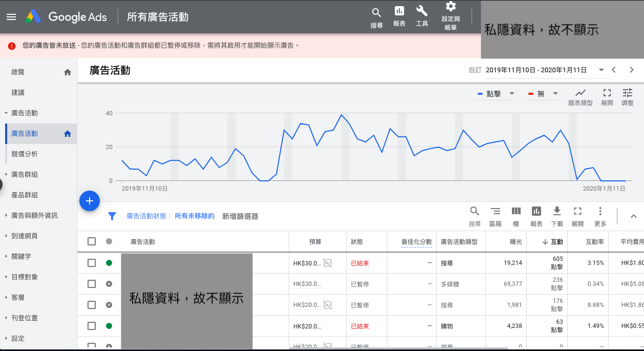Click the 圖表類型 chart type icon

pos(580,93)
